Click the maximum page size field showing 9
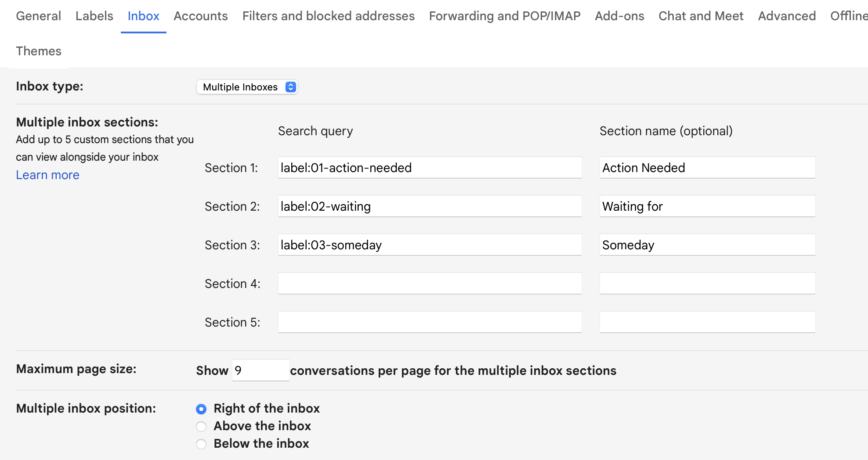The image size is (868, 460). [x=260, y=370]
